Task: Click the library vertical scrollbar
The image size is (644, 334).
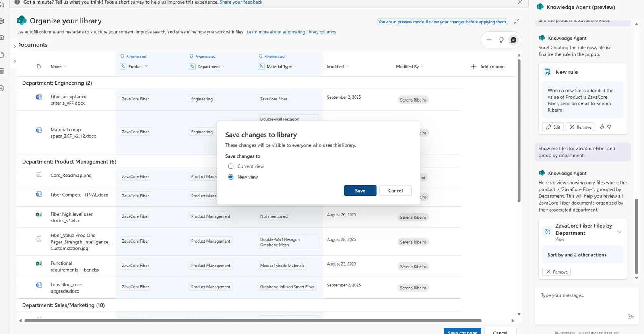Action: tap(519, 131)
